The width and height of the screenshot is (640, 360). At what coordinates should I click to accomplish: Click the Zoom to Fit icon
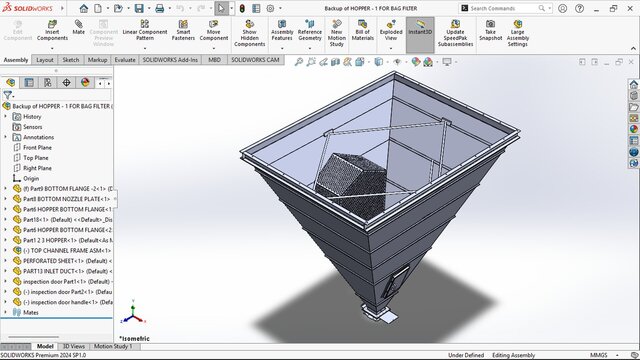299,62
